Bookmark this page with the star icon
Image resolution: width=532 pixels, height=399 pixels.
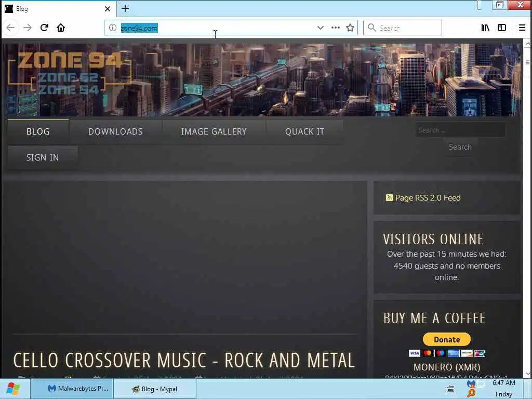350,28
